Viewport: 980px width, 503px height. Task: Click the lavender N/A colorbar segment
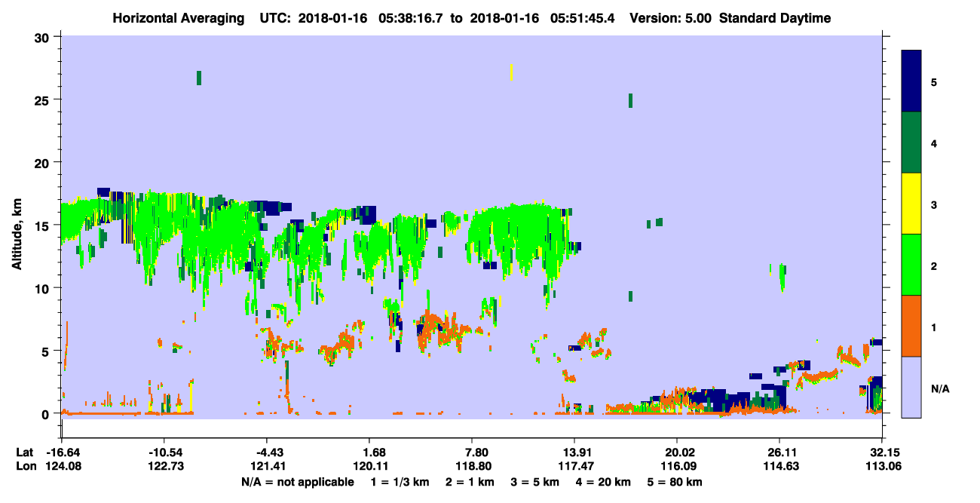pyautogui.click(x=911, y=386)
